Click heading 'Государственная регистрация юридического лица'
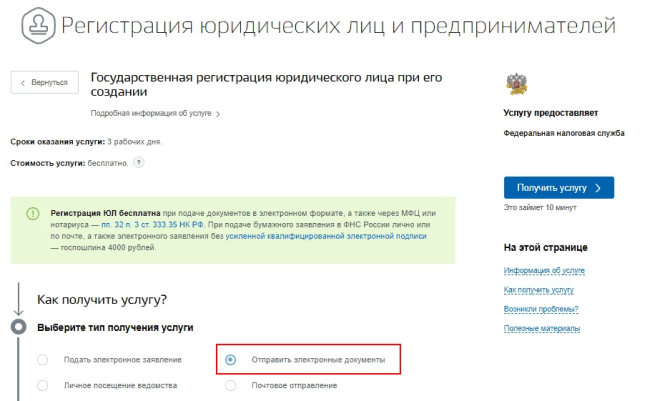 (x=266, y=85)
